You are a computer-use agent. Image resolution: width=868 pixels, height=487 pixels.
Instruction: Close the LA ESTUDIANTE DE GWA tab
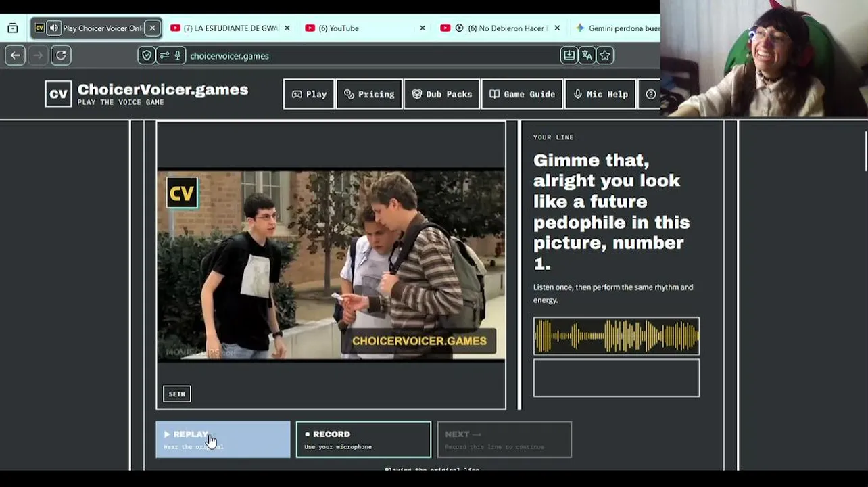[287, 28]
